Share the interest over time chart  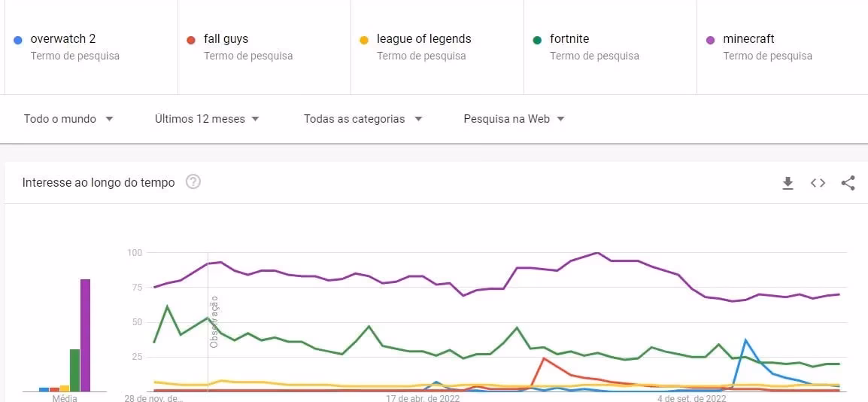pos(848,183)
